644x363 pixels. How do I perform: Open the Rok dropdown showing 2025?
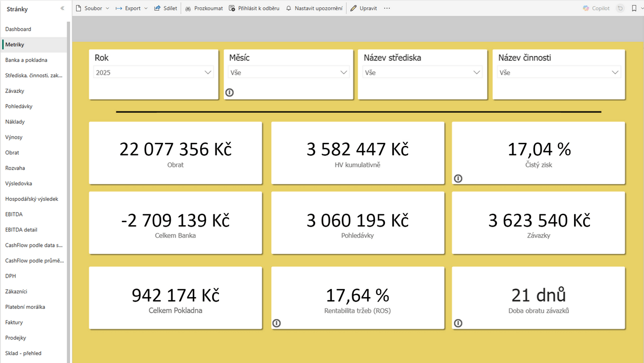(154, 72)
